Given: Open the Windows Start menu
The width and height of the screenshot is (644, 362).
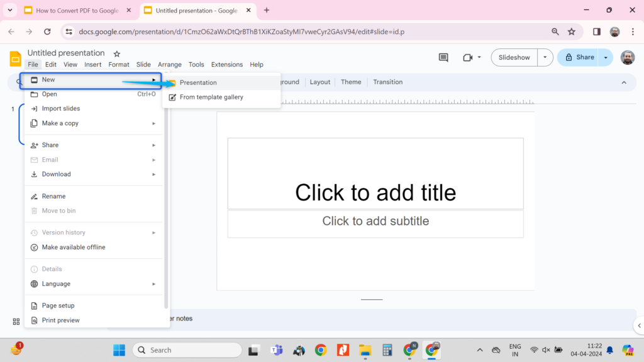Looking at the screenshot, I should (x=118, y=350).
